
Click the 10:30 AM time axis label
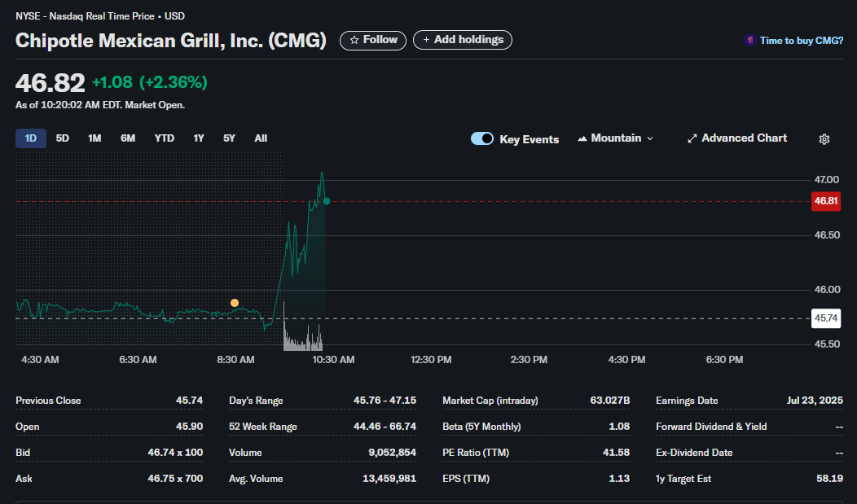[333, 360]
